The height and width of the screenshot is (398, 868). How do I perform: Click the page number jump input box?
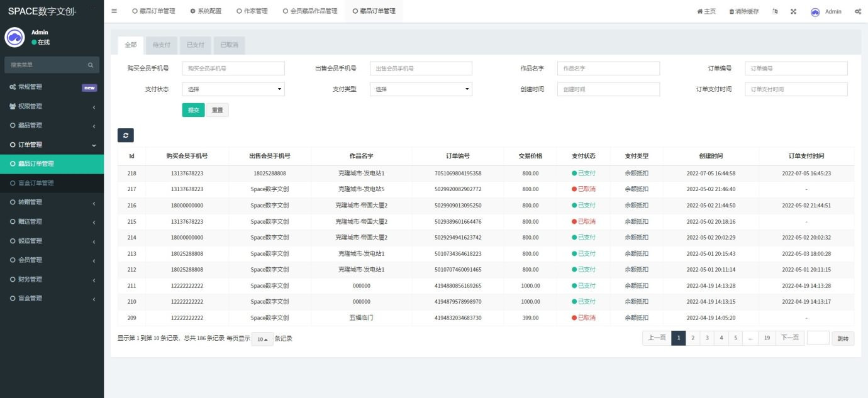pos(818,338)
